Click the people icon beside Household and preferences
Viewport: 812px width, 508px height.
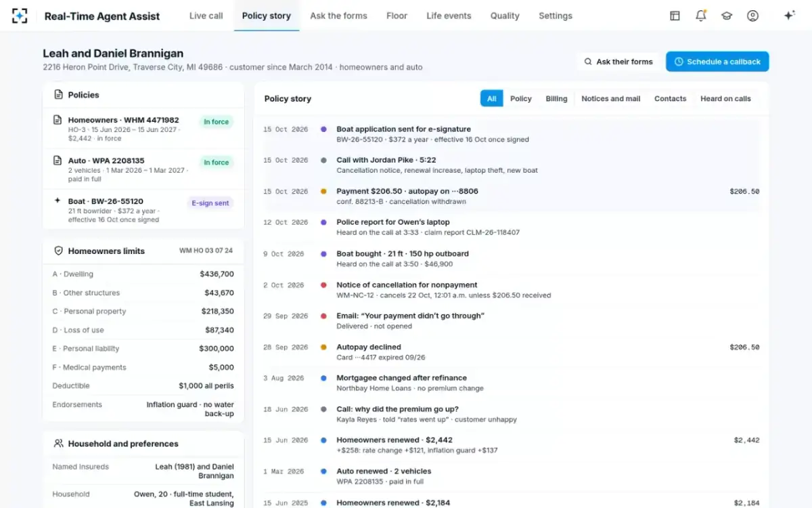tap(58, 444)
